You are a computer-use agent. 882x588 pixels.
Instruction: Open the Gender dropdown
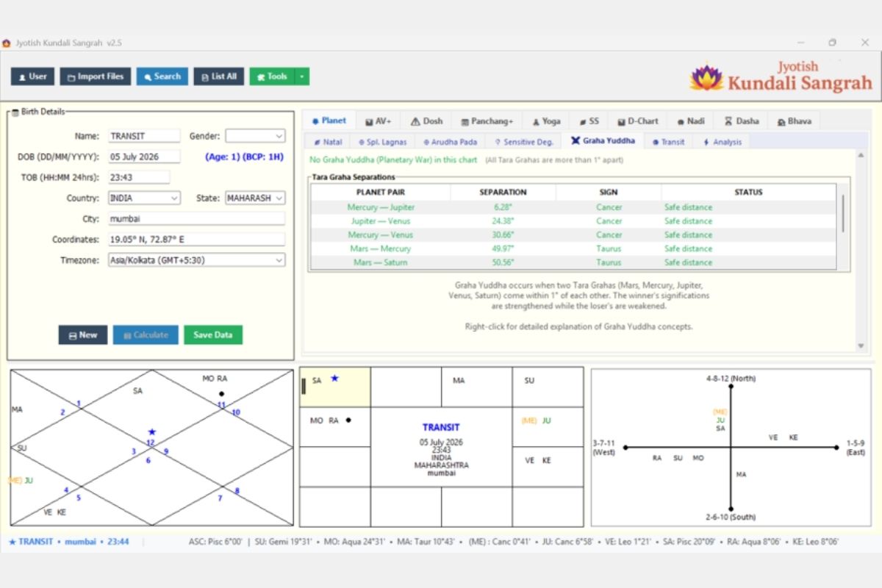tap(255, 136)
